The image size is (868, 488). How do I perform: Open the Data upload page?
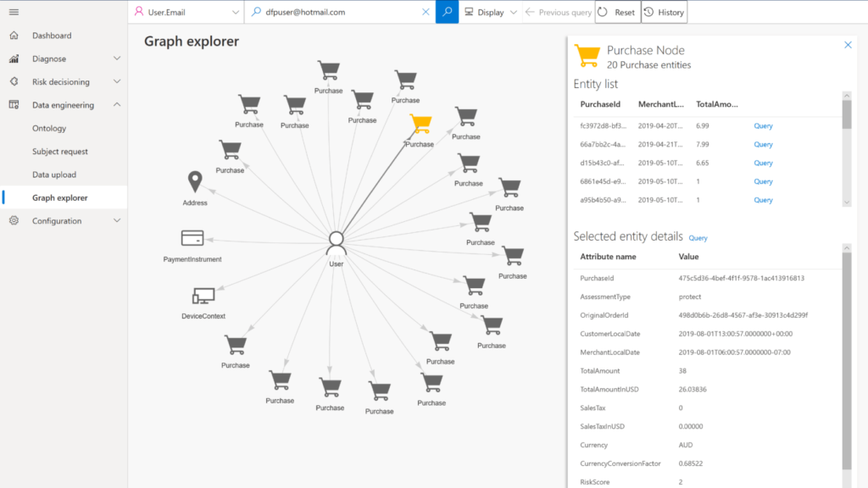click(54, 175)
